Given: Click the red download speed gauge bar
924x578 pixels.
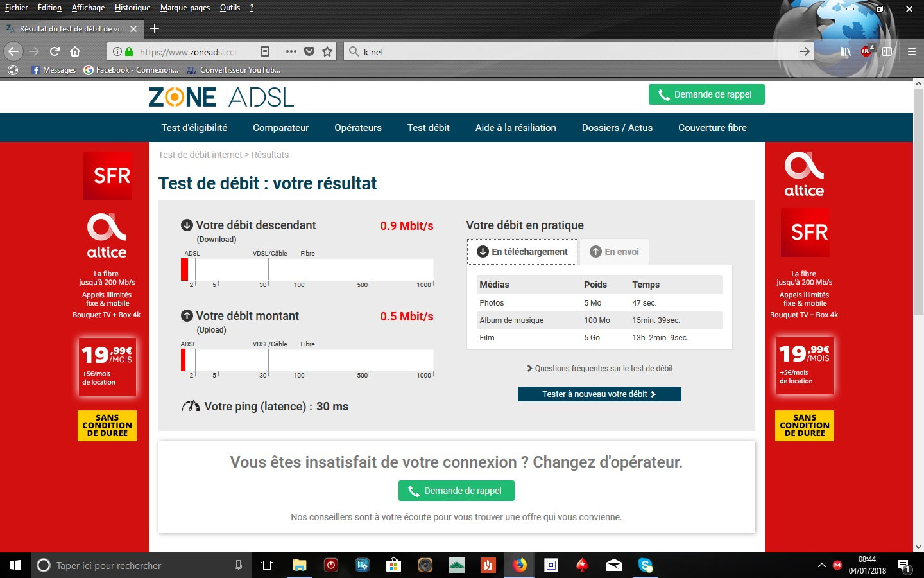Looking at the screenshot, I should click(184, 270).
